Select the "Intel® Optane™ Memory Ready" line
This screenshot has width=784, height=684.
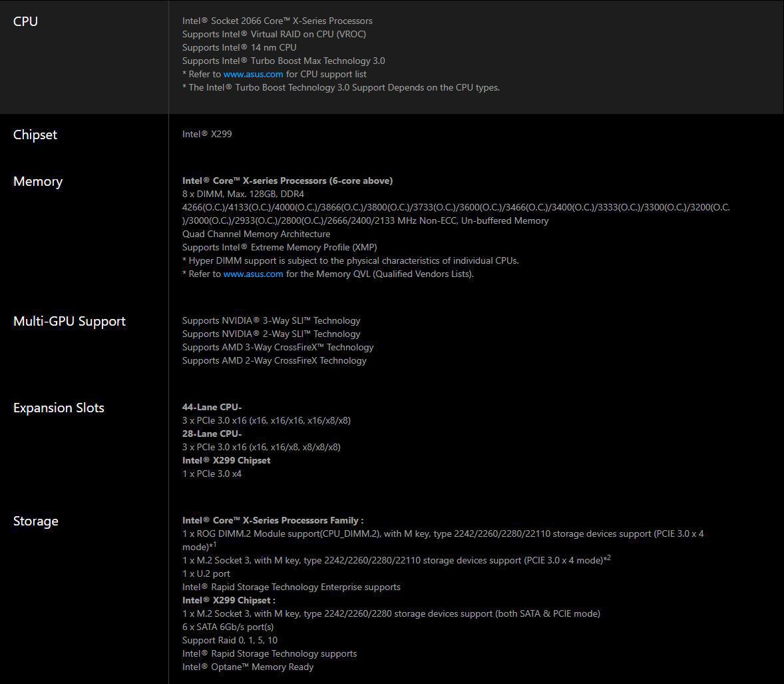tap(248, 667)
